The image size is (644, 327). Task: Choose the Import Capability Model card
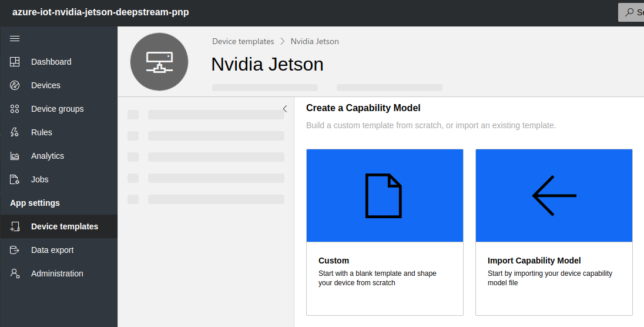(x=554, y=232)
